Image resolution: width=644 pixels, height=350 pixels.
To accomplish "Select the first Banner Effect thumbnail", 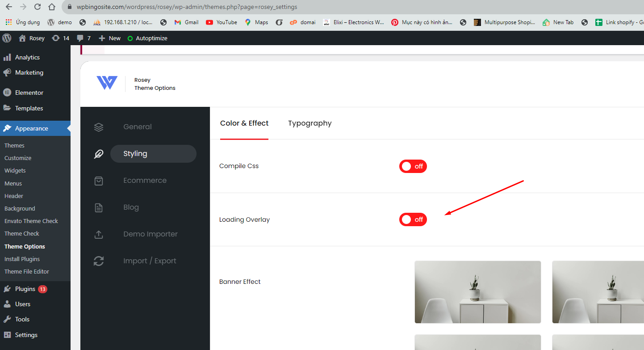I will (x=478, y=292).
